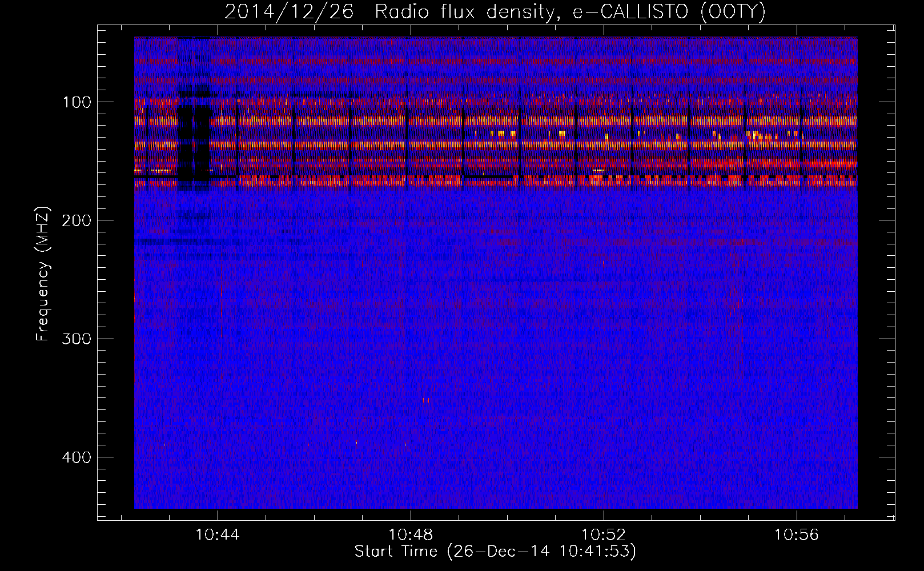Click the 10:44 time tick label
Viewport: 924px width, 571px height.
coord(218,535)
